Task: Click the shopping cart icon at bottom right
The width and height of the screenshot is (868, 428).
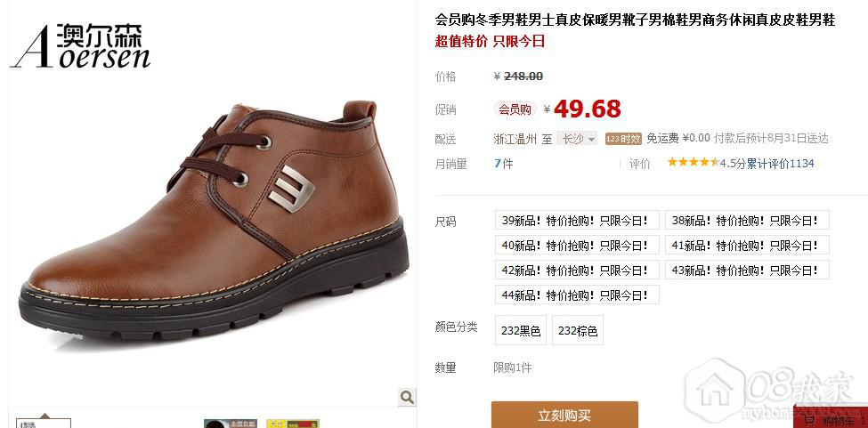Action: coord(810,420)
